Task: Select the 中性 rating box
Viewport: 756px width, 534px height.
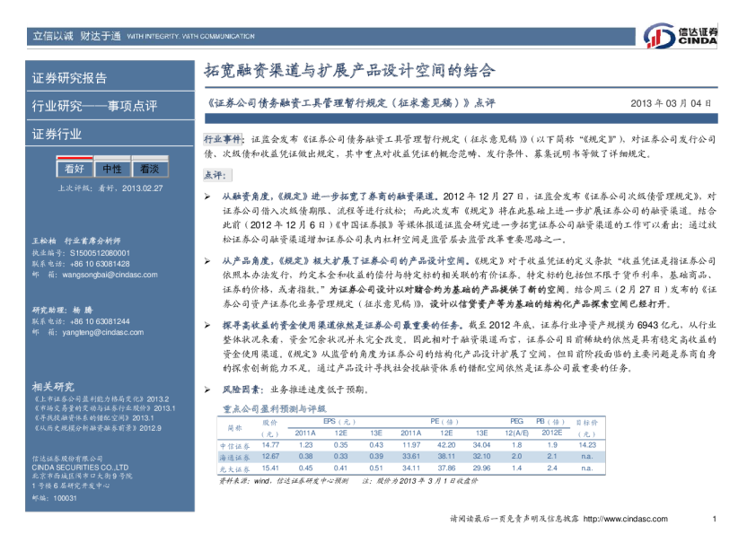Action: [x=112, y=169]
